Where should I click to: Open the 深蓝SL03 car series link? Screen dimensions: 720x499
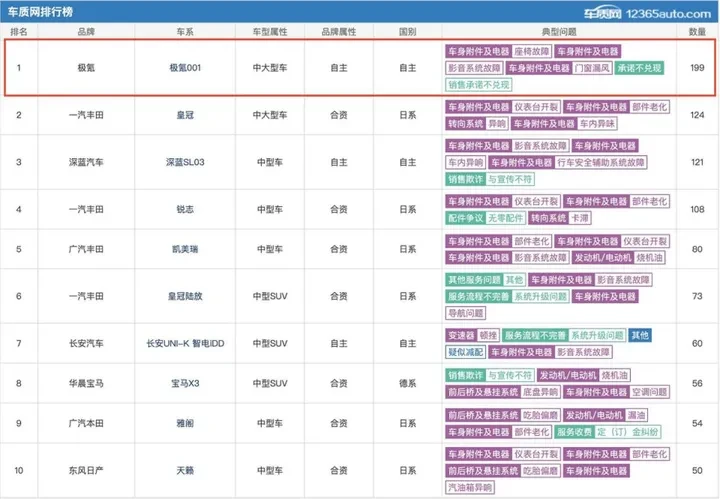185,162
